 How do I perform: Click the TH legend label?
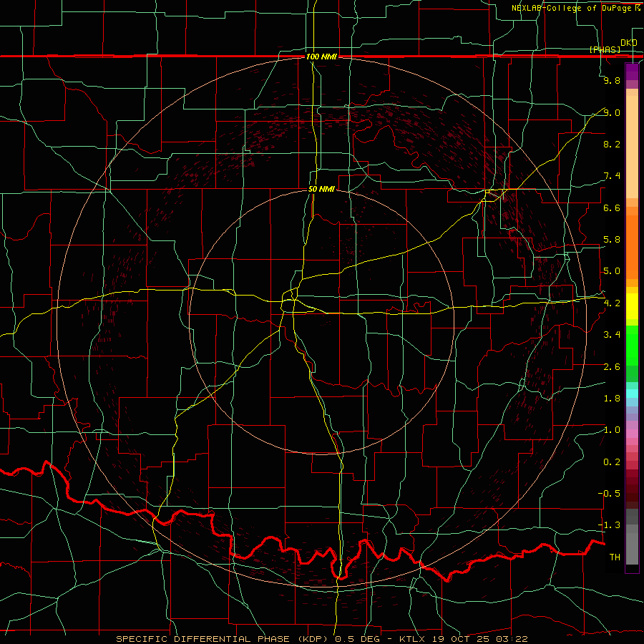click(615, 557)
